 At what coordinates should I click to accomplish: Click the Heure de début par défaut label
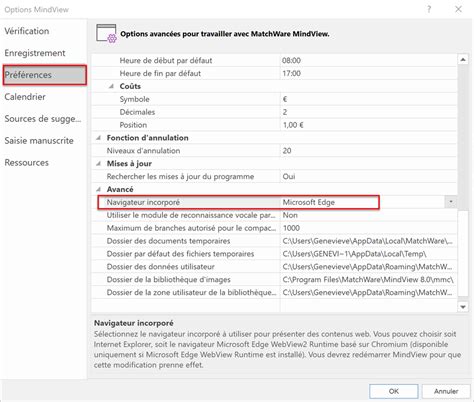[166, 61]
